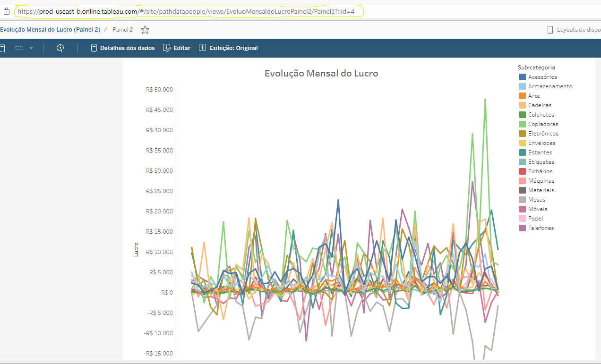Click the R$ 30.000 axis tick
The width and height of the screenshot is (601, 364).
160,170
